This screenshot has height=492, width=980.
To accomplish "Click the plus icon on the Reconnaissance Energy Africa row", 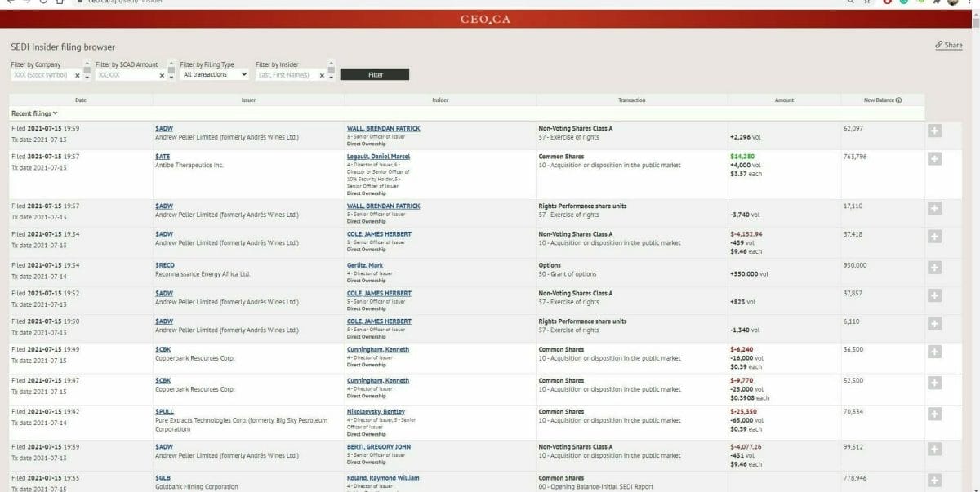I will pos(934,268).
